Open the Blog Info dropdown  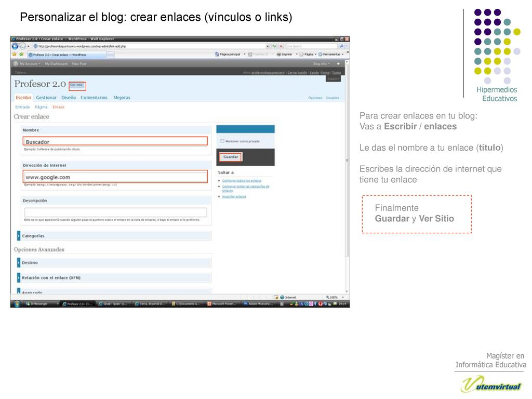[x=321, y=64]
